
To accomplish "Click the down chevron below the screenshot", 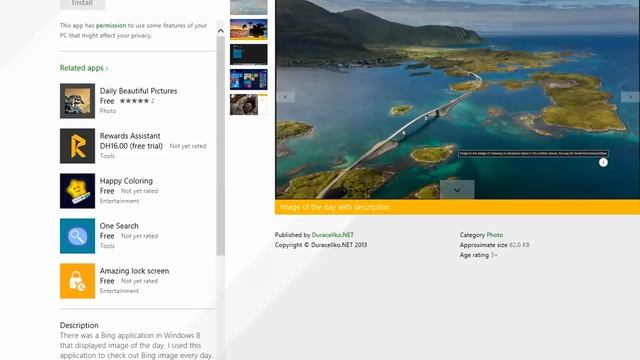I will pos(457,190).
